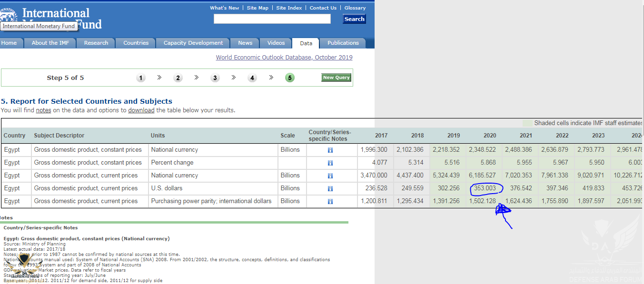Follow the 'download' link above the table
Screen dimensions: 644x284
[141, 110]
